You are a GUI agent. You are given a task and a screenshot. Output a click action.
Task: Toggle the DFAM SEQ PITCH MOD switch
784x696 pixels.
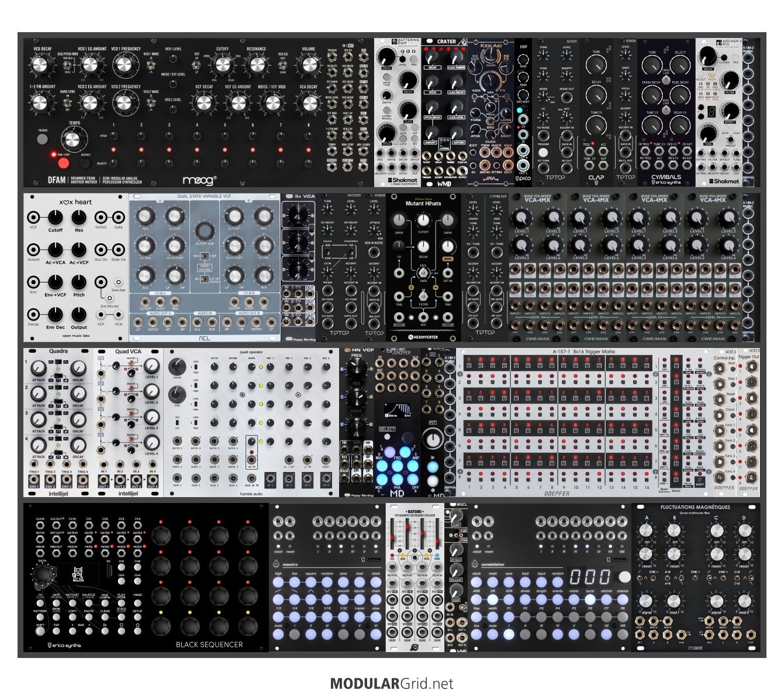click(67, 64)
